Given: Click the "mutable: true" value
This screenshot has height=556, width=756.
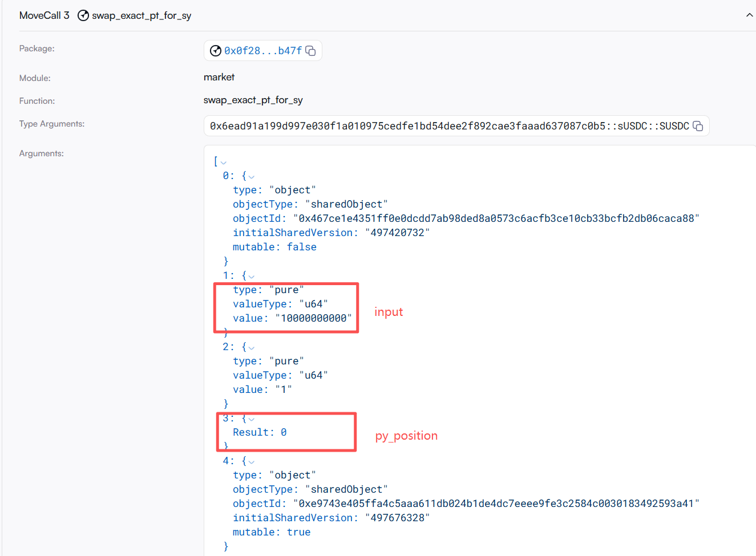Looking at the screenshot, I should [x=298, y=532].
